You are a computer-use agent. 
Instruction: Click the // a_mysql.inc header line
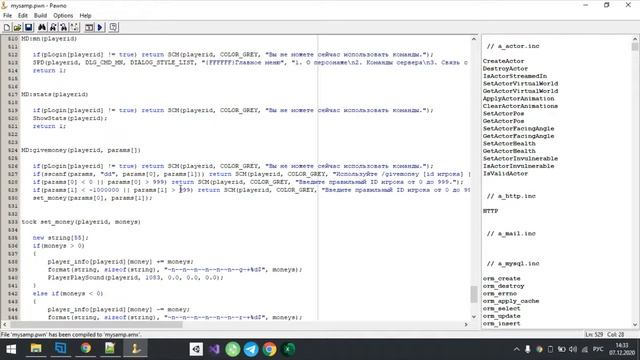(513, 264)
